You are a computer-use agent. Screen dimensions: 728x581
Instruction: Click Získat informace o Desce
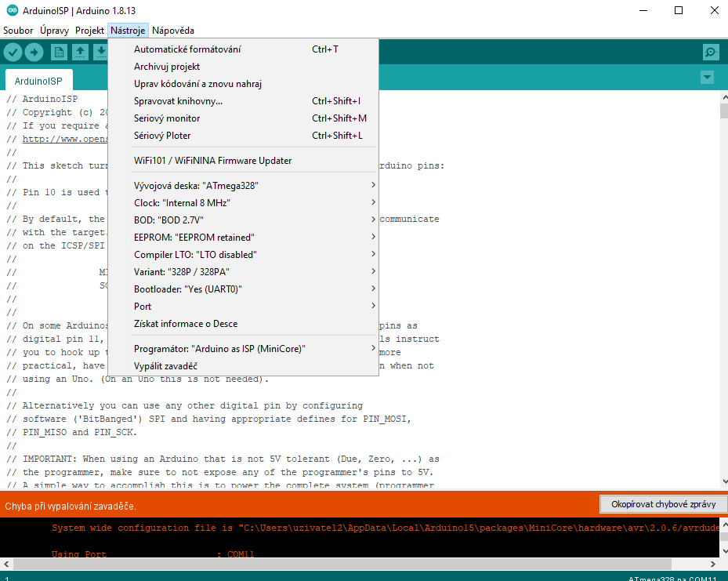(186, 324)
